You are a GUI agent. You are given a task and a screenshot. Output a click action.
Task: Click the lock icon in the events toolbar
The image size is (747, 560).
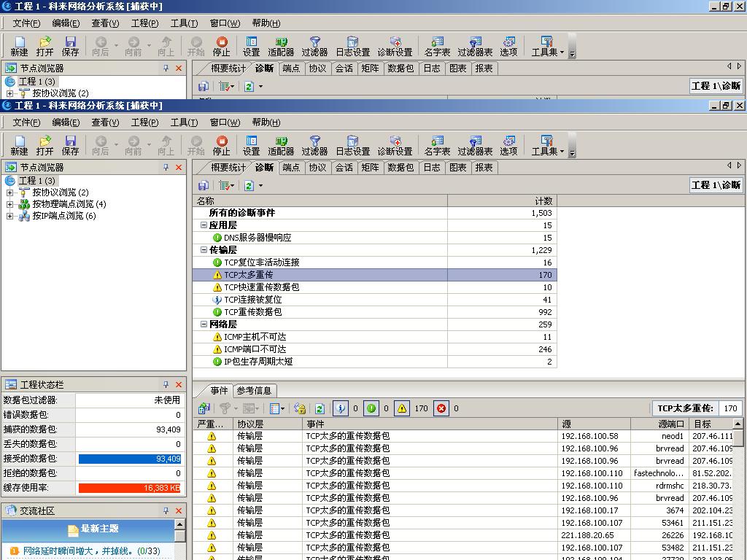(299, 409)
